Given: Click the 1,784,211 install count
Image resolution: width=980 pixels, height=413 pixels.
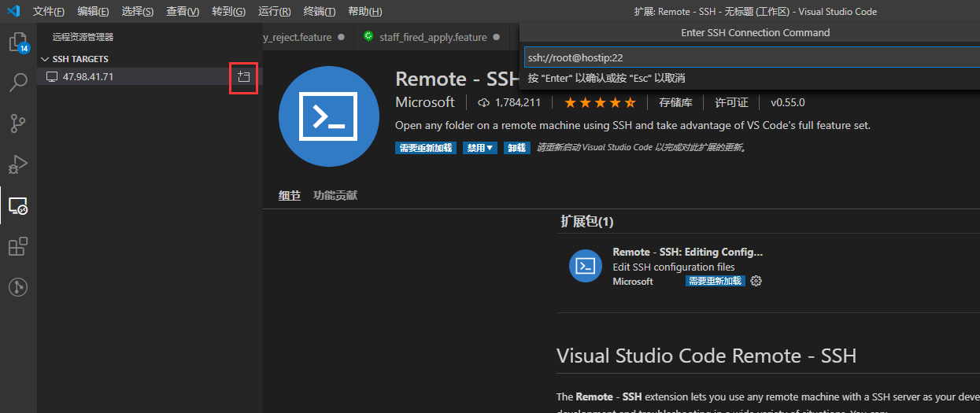Looking at the screenshot, I should (x=518, y=102).
